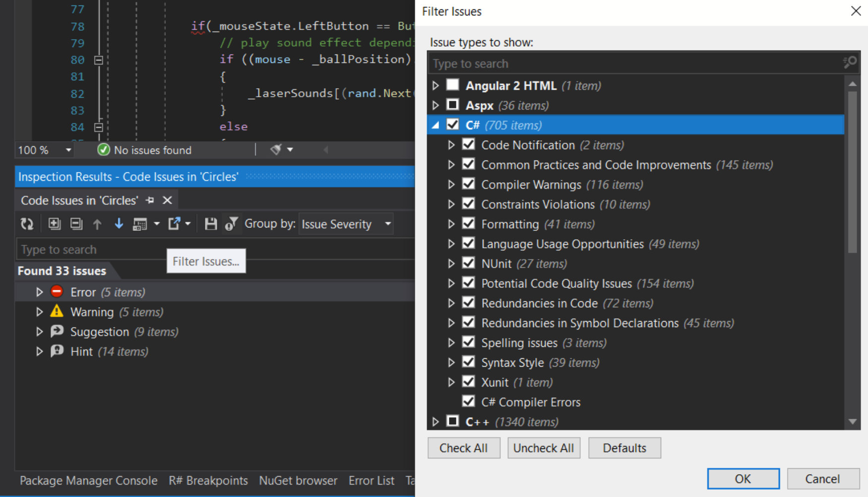
Task: Go to the next issue with the down arrow
Action: [x=119, y=224]
